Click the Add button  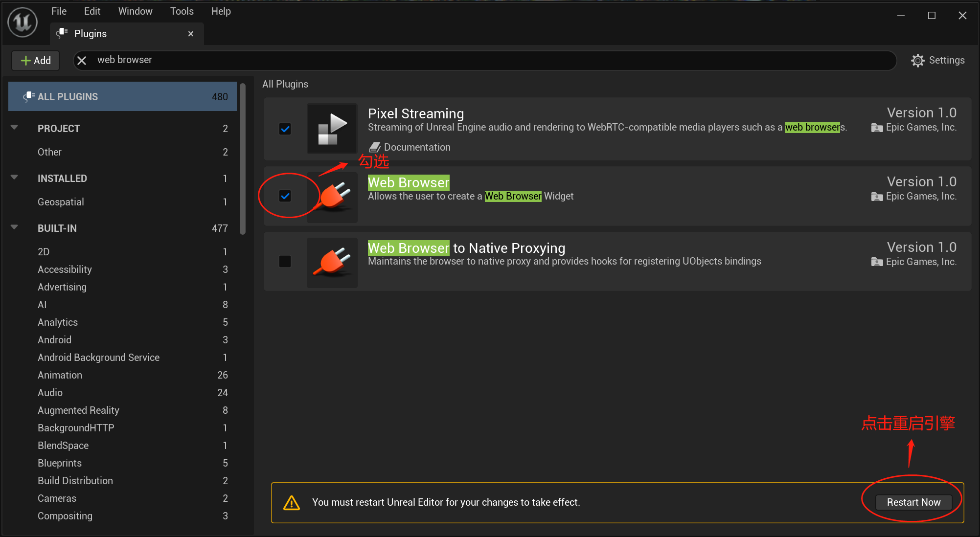pyautogui.click(x=36, y=61)
